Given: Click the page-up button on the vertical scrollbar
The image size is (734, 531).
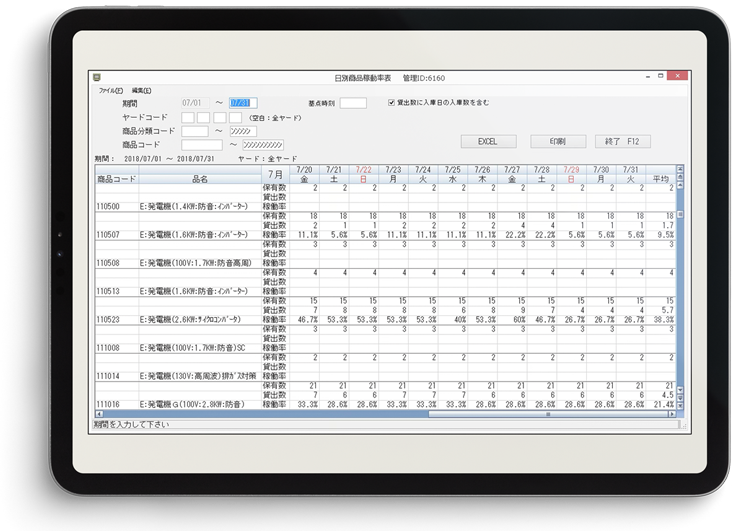Looking at the screenshot, I should point(680,177).
